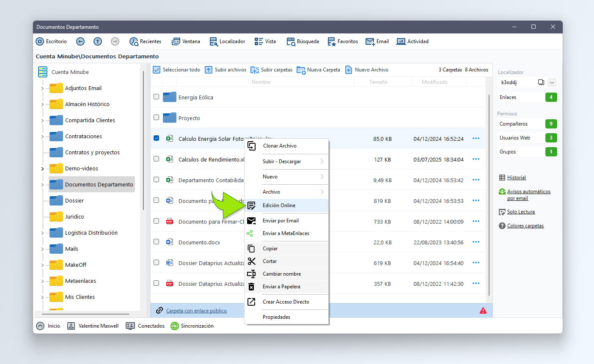Expand the Demo-videos tree folder

click(43, 169)
